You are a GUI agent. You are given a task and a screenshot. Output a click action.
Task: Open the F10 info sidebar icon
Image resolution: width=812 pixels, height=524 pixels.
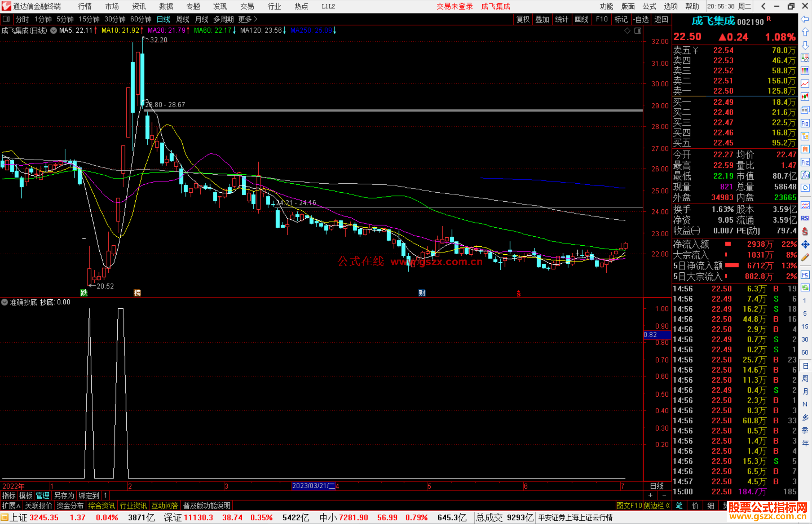click(805, 123)
